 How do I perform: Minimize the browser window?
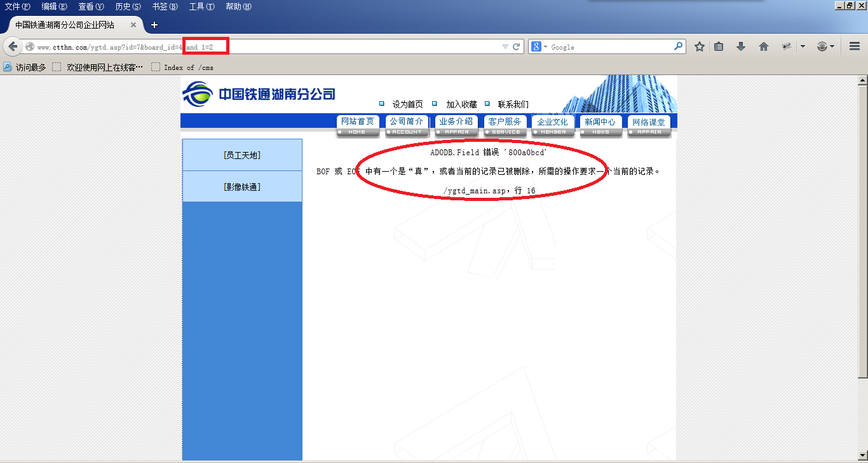pos(839,6)
